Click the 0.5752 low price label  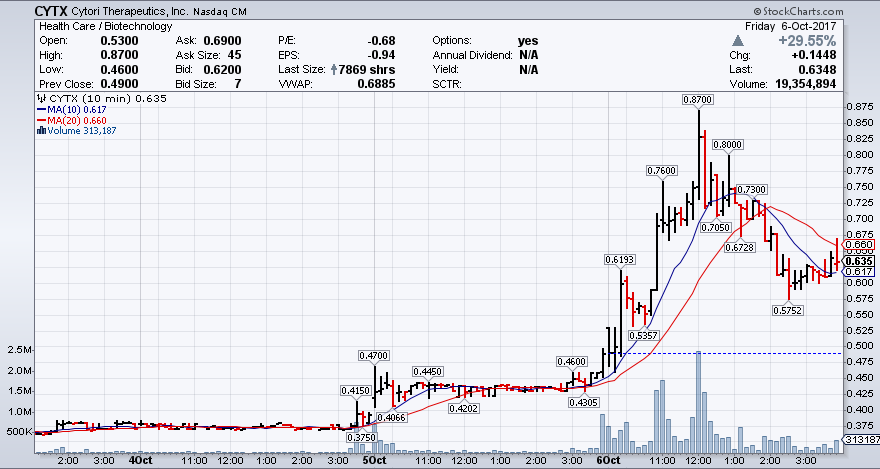click(788, 310)
